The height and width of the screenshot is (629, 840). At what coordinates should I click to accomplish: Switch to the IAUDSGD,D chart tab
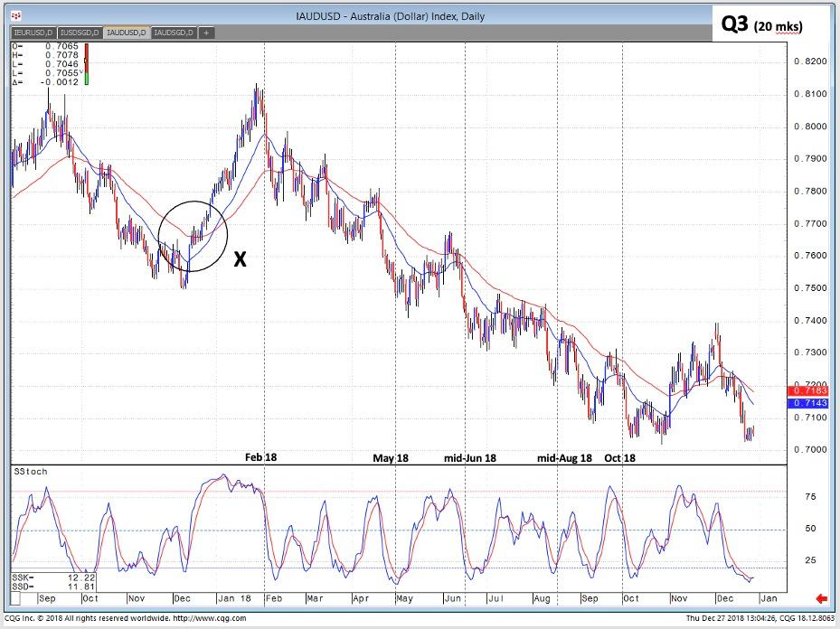[x=174, y=33]
